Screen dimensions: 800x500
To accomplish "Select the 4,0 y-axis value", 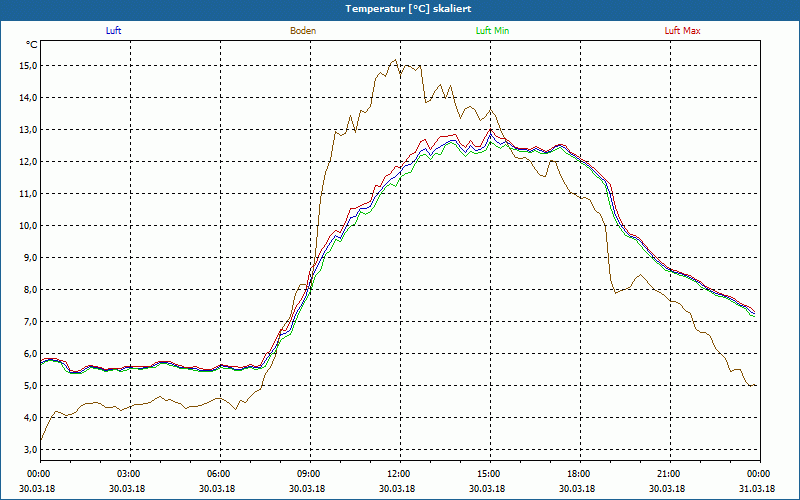I will point(30,417).
